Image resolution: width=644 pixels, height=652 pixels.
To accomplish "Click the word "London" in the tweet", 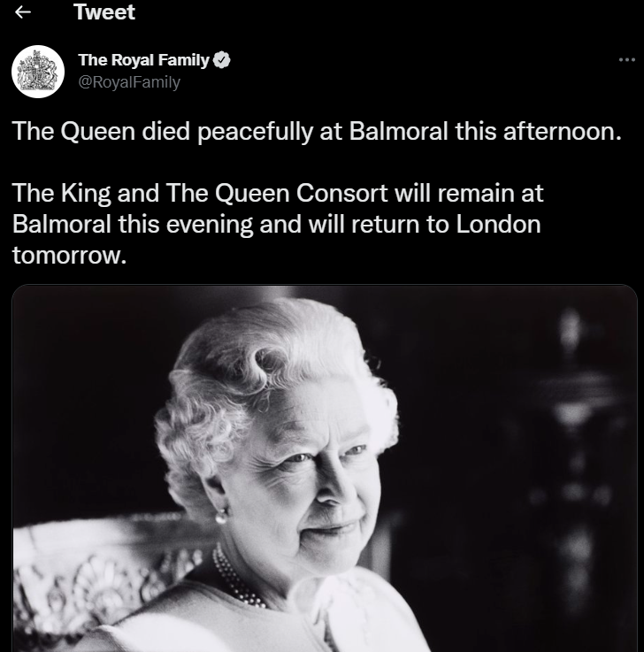I will (x=498, y=224).
